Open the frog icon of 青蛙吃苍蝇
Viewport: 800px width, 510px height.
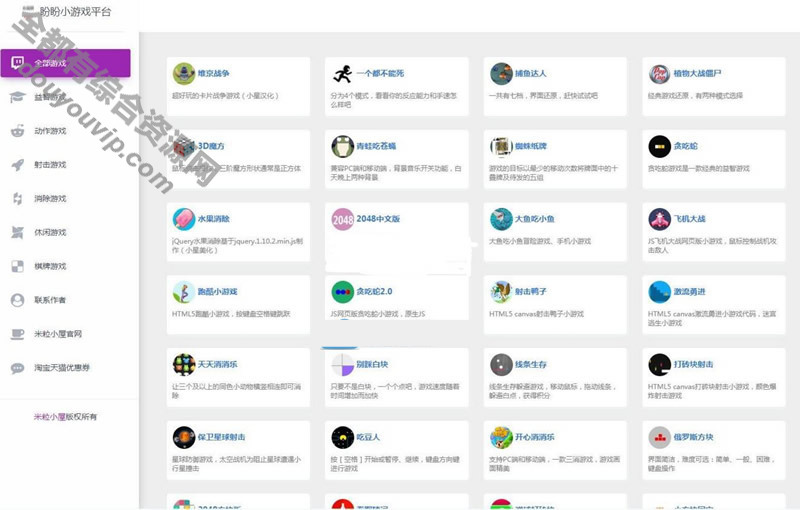click(x=342, y=146)
